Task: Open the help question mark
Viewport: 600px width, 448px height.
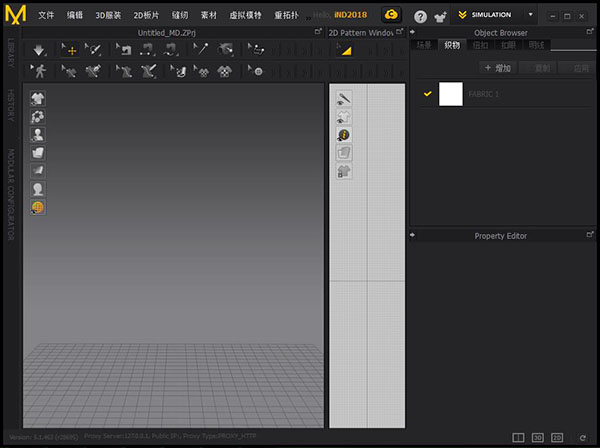Action: tap(420, 16)
